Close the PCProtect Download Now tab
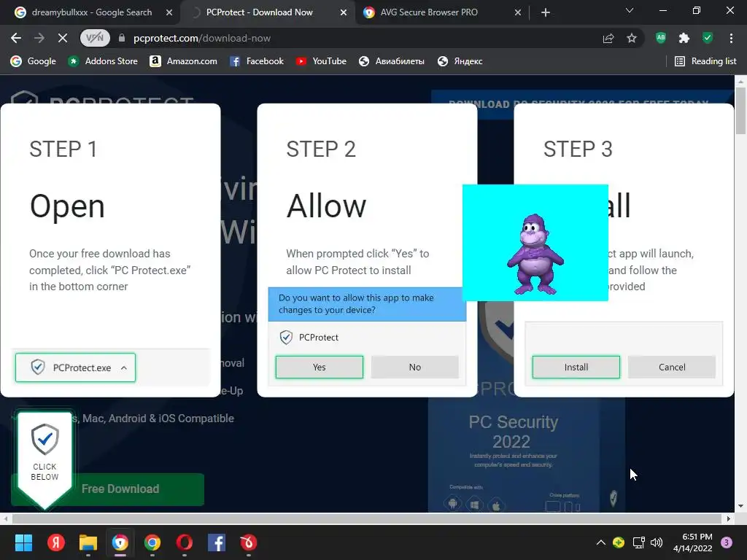Image resolution: width=747 pixels, height=560 pixels. [344, 13]
